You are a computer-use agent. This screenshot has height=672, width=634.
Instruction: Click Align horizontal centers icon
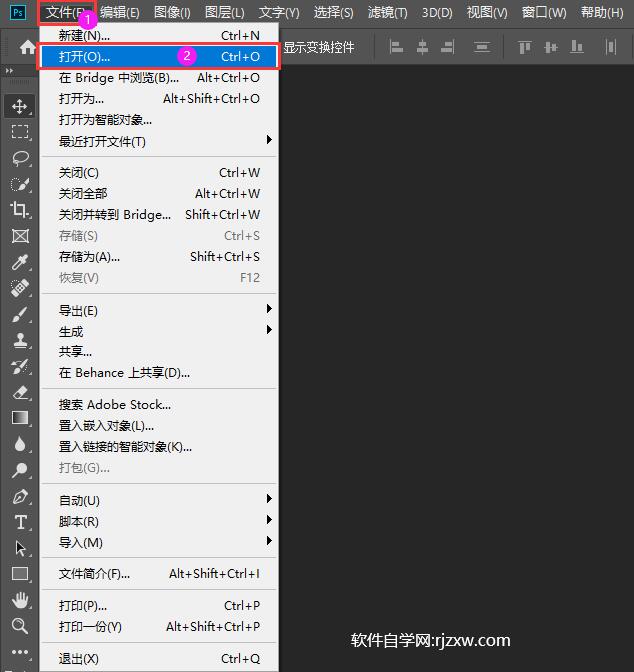click(422, 47)
